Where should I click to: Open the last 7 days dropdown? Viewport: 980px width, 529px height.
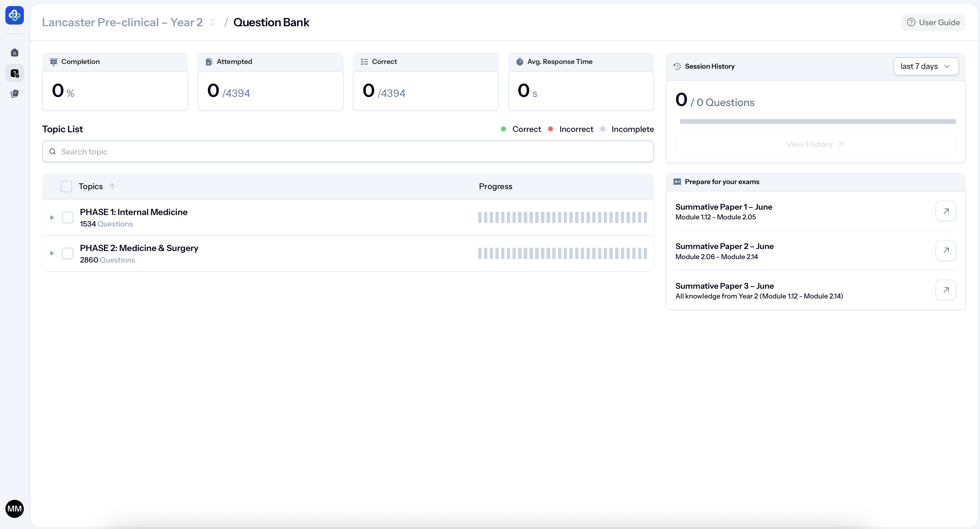click(x=925, y=66)
